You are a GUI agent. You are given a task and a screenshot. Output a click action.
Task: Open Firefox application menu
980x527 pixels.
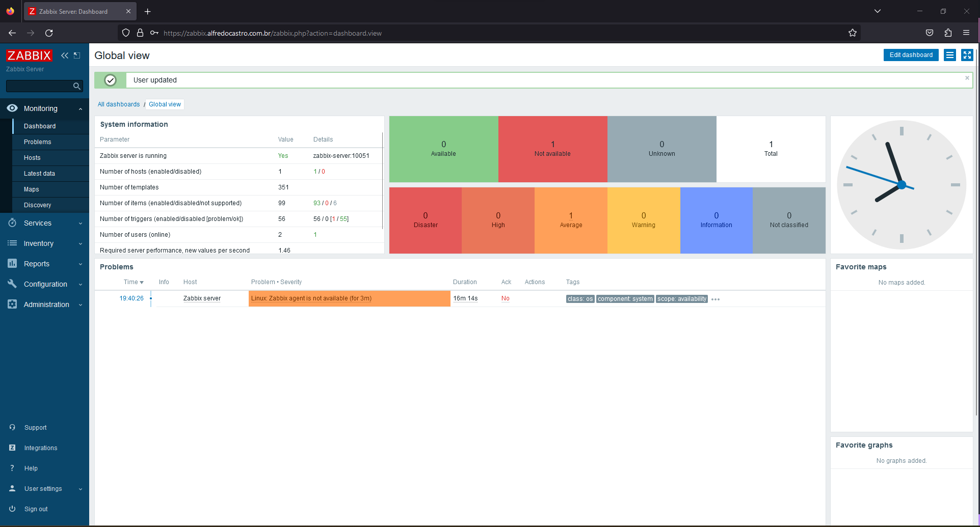click(966, 33)
